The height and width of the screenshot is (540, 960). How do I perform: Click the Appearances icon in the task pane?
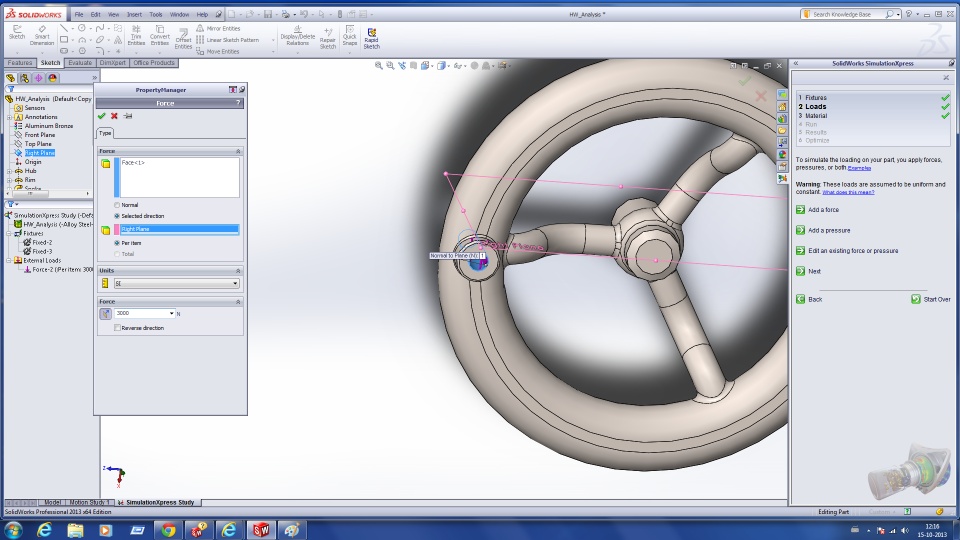[782, 154]
